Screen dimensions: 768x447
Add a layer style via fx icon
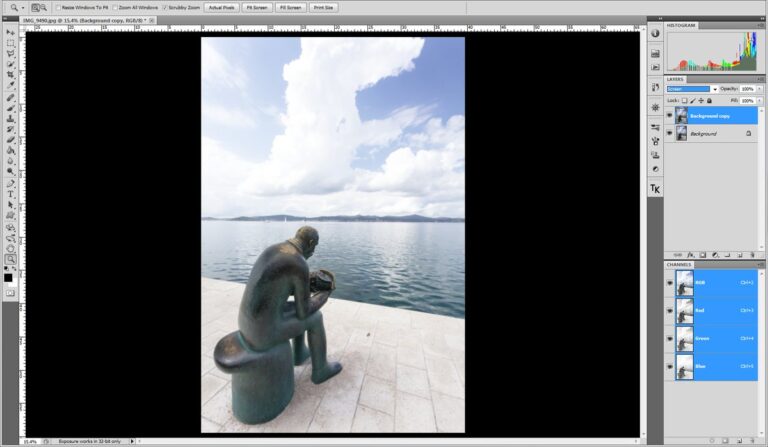click(690, 255)
